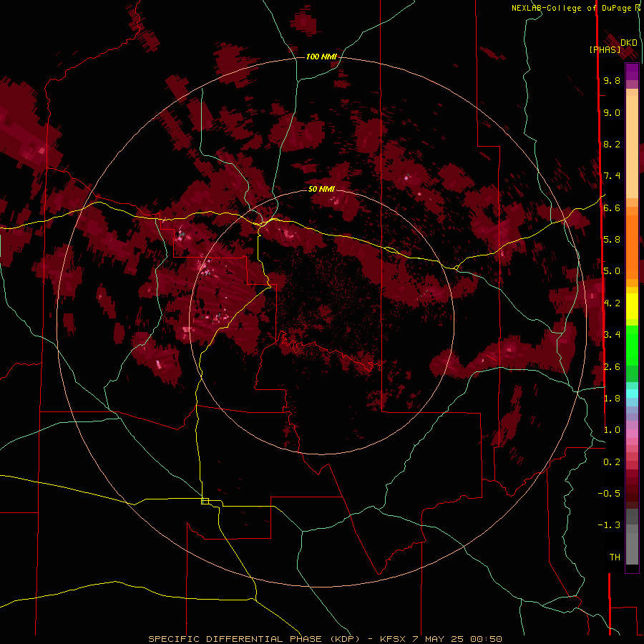Click the -1.3 colorbar scale value
The width and height of the screenshot is (644, 644).
[x=609, y=525]
